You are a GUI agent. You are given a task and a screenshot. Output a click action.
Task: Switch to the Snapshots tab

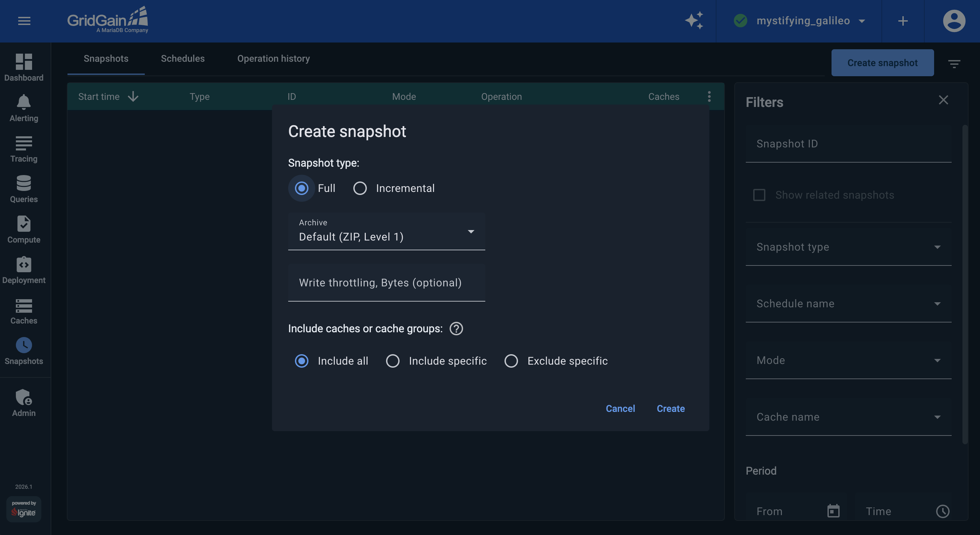106,59
